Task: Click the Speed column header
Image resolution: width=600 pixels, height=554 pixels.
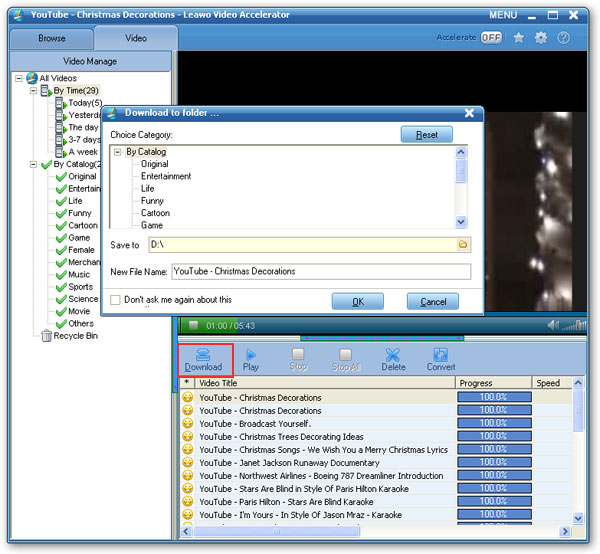Action: 552,383
